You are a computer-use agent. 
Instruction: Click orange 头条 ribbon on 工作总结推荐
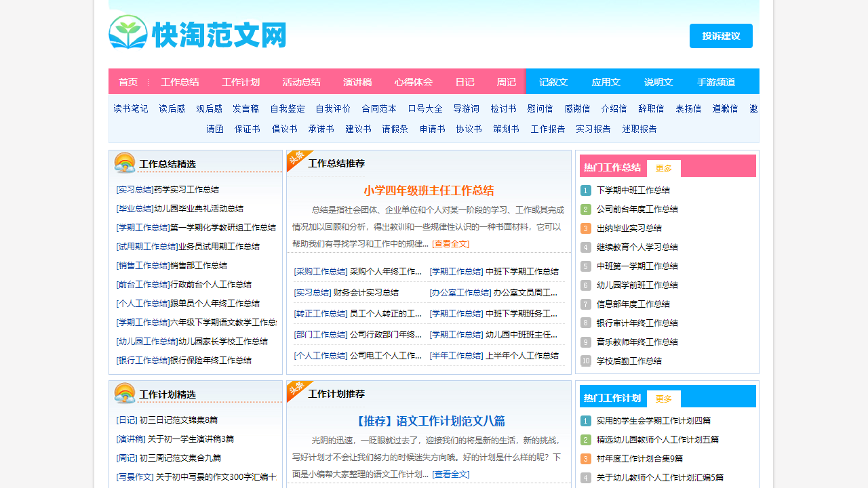click(296, 159)
